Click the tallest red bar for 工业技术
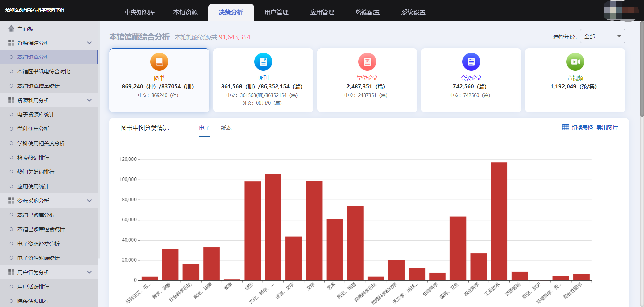This screenshot has height=307, width=644. [x=499, y=221]
